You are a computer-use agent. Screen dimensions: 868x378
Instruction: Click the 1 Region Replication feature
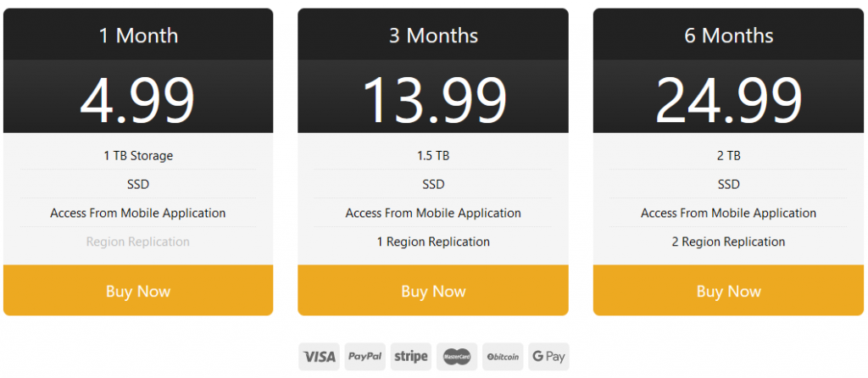pyautogui.click(x=433, y=242)
